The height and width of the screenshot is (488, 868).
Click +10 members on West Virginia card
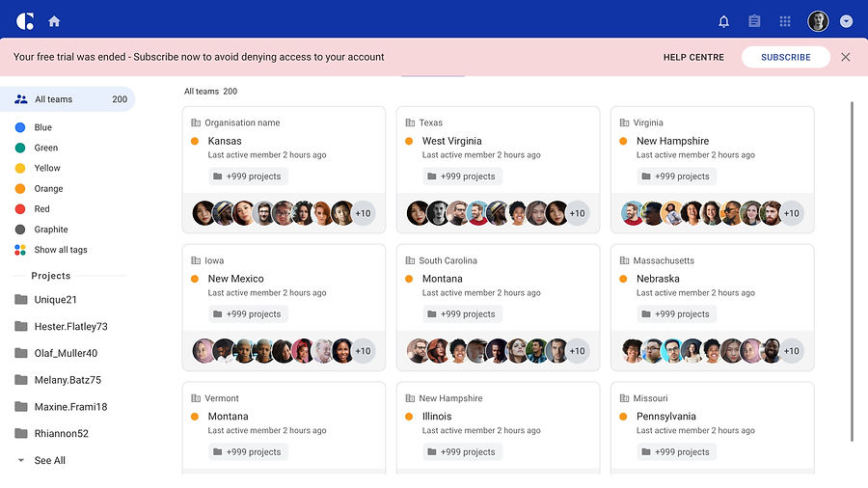tap(577, 213)
